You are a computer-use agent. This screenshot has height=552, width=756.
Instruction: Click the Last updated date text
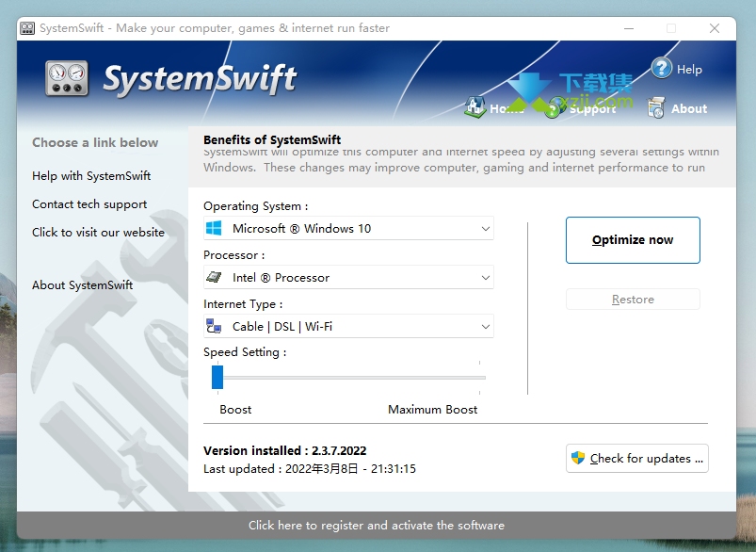tap(310, 468)
